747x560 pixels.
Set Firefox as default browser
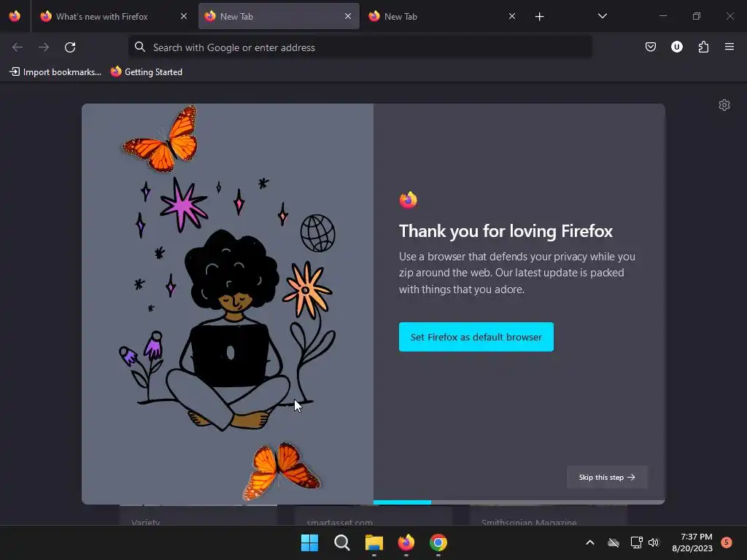pos(476,337)
